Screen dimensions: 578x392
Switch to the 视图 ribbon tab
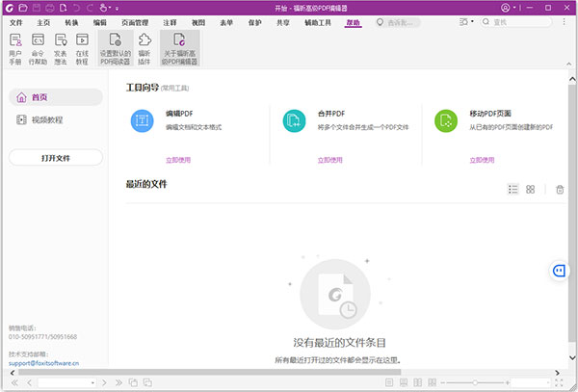click(x=198, y=23)
